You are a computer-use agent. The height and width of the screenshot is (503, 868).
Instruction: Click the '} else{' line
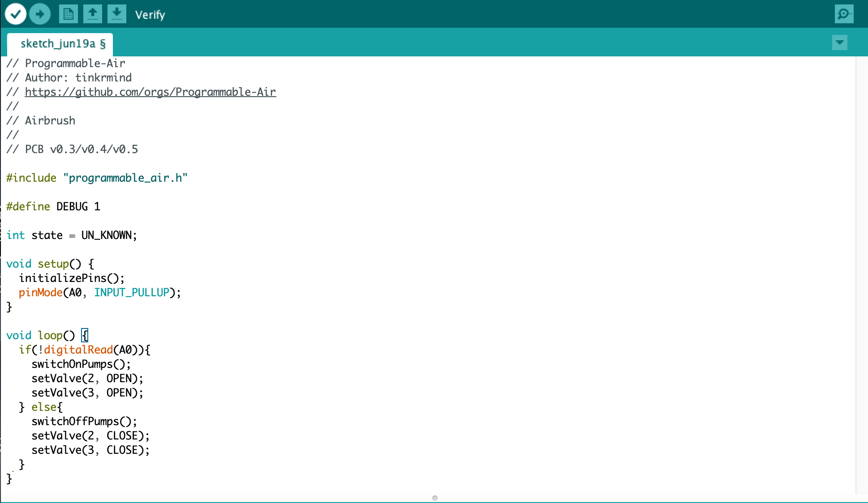[41, 407]
